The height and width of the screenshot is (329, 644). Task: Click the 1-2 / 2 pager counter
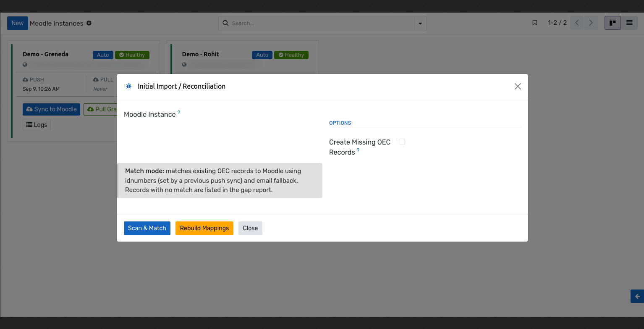557,23
